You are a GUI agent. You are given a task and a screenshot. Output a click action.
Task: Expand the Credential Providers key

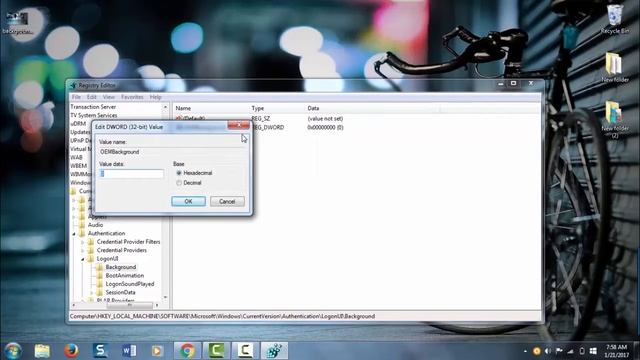click(83, 251)
